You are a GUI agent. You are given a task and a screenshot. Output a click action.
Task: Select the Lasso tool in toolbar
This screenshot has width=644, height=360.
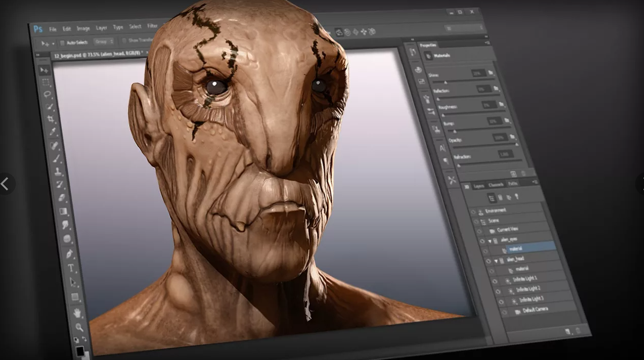point(48,94)
